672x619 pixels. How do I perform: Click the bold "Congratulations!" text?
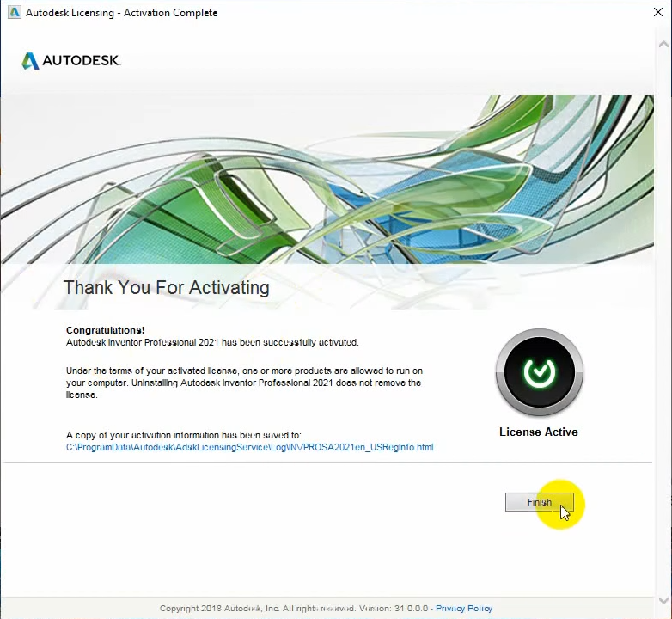tap(105, 330)
